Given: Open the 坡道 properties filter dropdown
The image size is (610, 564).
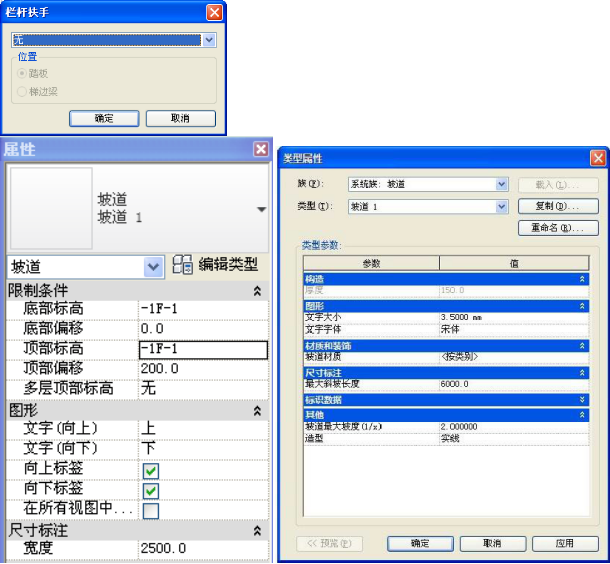Looking at the screenshot, I should click(153, 267).
